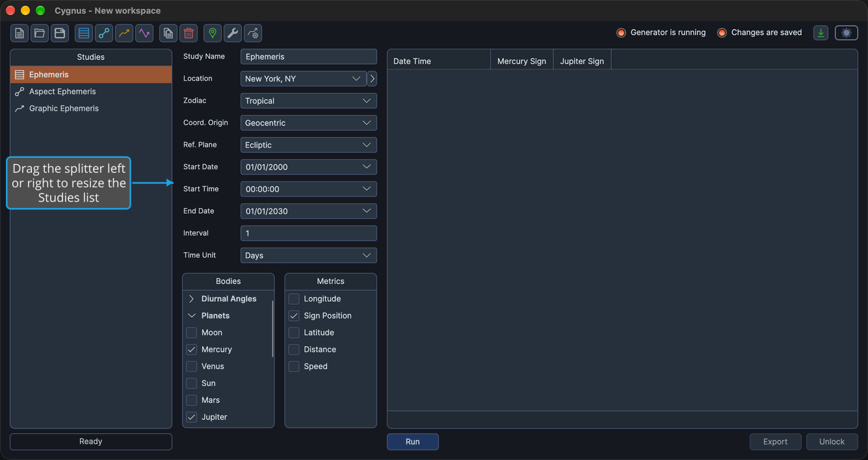The image size is (868, 460).
Task: Click the arrow button next to Location
Action: (x=372, y=79)
